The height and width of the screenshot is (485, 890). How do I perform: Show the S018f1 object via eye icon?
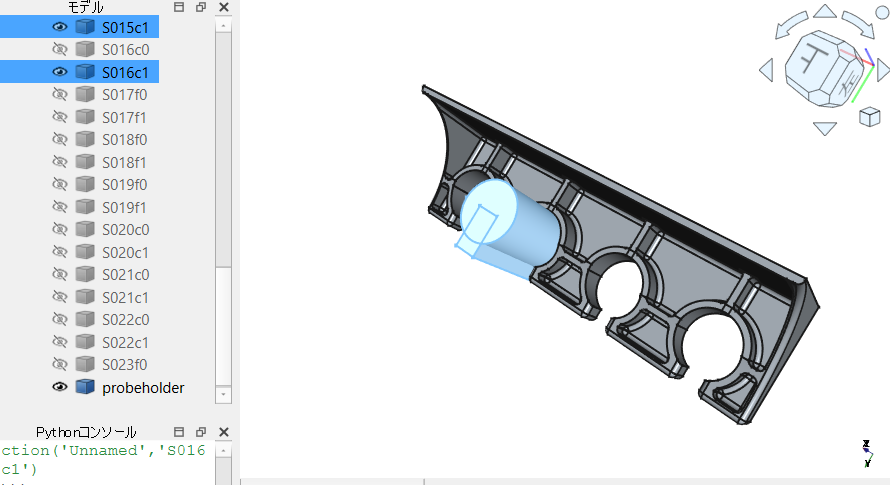pyautogui.click(x=60, y=162)
